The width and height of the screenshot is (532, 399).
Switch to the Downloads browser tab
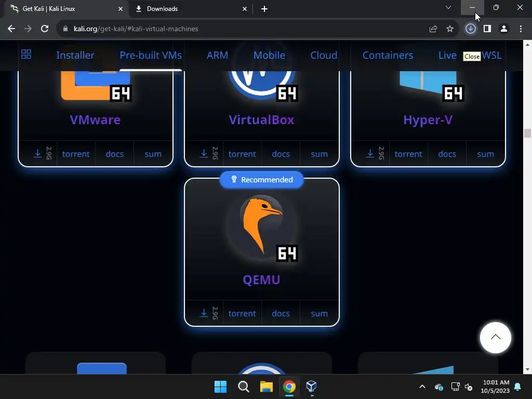[x=191, y=9]
